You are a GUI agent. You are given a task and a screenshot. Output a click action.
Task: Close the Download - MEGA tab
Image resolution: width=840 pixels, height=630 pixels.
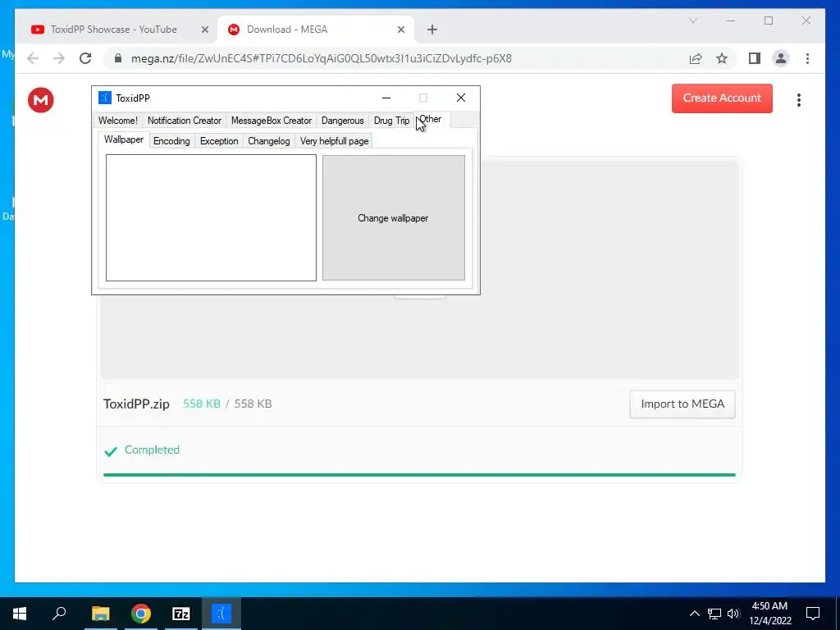coord(400,30)
